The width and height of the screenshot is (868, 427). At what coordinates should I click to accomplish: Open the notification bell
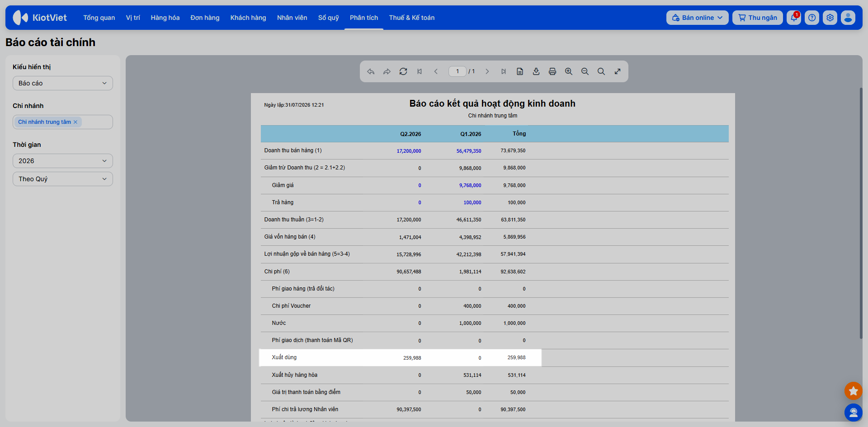[x=793, y=18]
